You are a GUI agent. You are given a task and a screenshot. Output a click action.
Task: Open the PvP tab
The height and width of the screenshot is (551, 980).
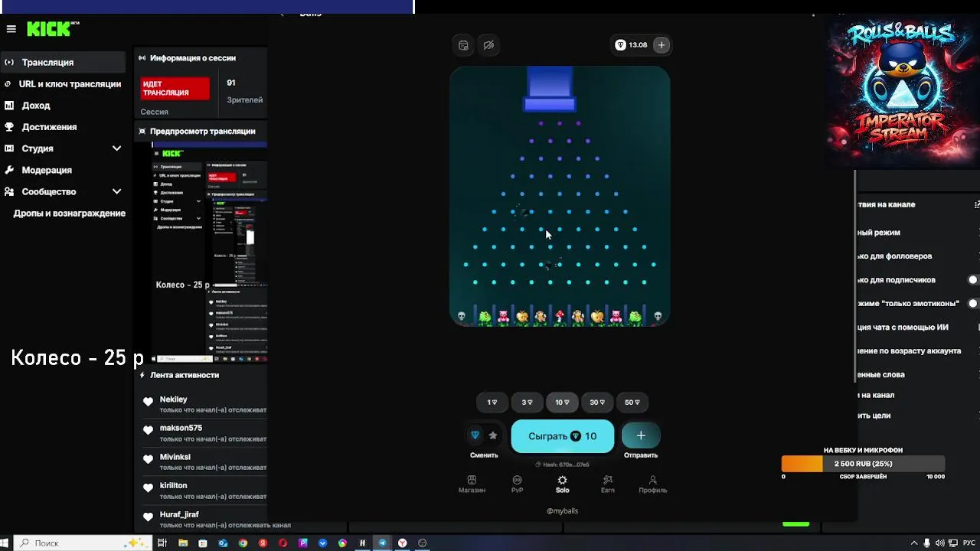(517, 484)
